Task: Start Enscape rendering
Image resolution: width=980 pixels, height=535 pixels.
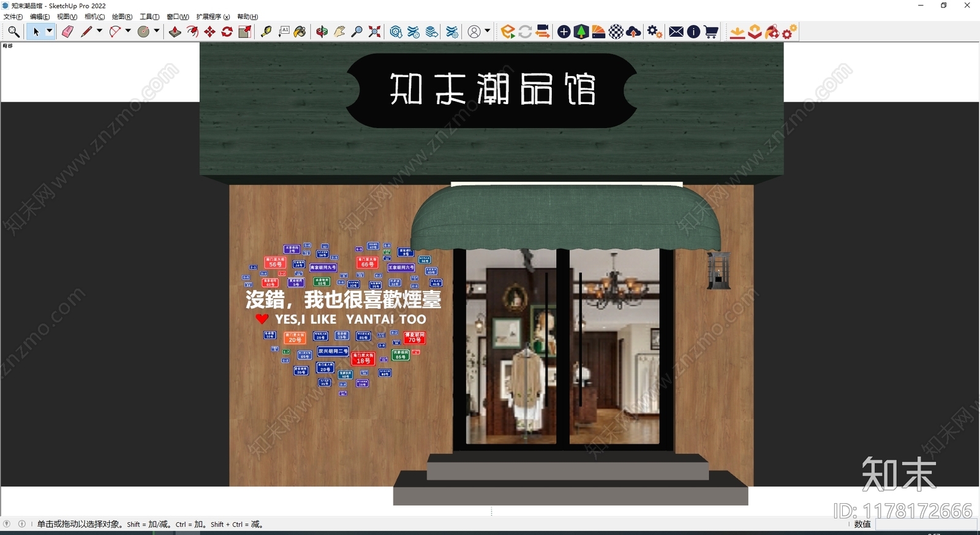Action: 508,32
